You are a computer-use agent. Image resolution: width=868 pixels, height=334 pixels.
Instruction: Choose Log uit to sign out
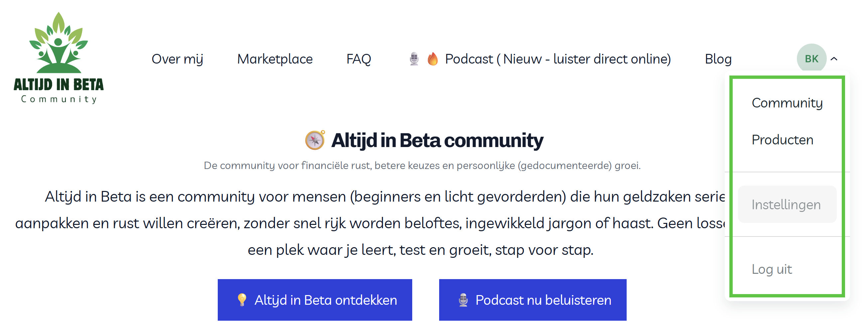772,269
